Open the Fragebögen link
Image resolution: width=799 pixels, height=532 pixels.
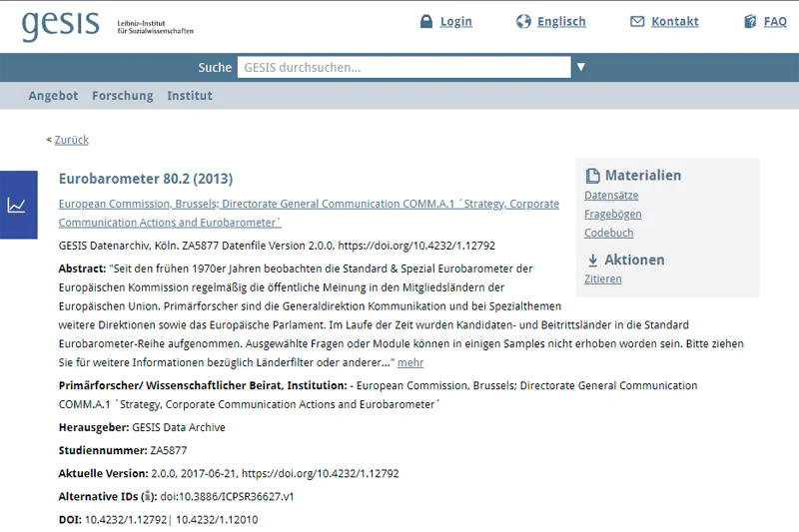pos(612,215)
